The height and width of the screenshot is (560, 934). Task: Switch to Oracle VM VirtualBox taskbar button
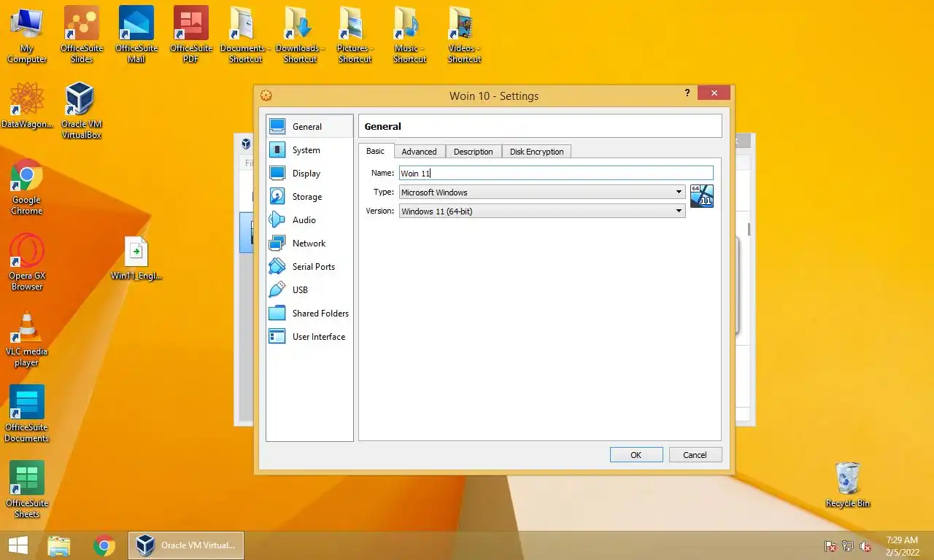point(186,545)
